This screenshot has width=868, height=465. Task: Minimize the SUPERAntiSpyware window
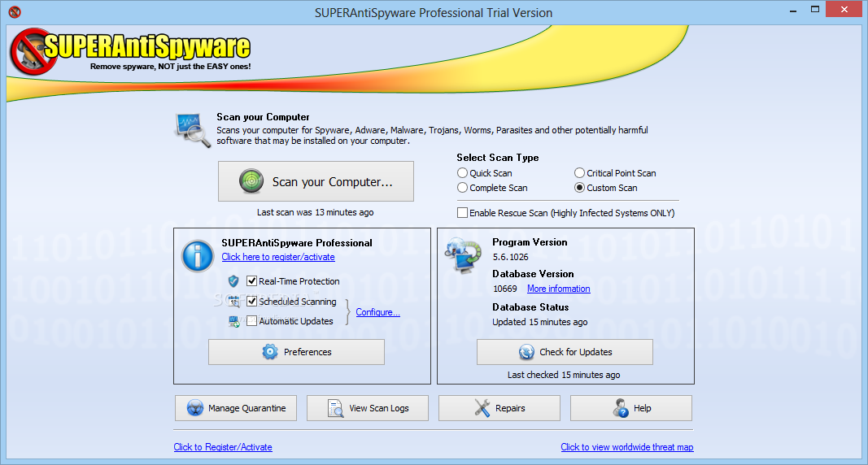[x=792, y=10]
